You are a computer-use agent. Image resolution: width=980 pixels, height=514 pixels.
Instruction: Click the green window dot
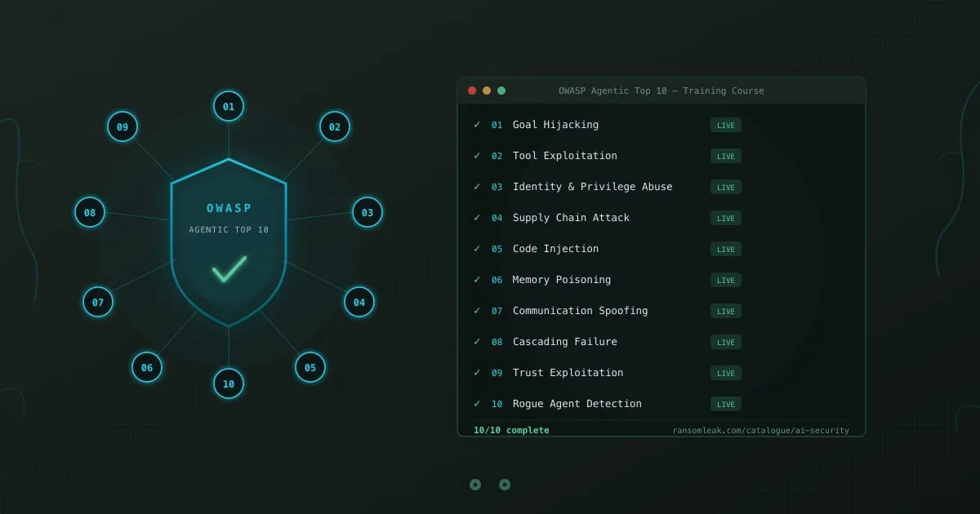501,91
